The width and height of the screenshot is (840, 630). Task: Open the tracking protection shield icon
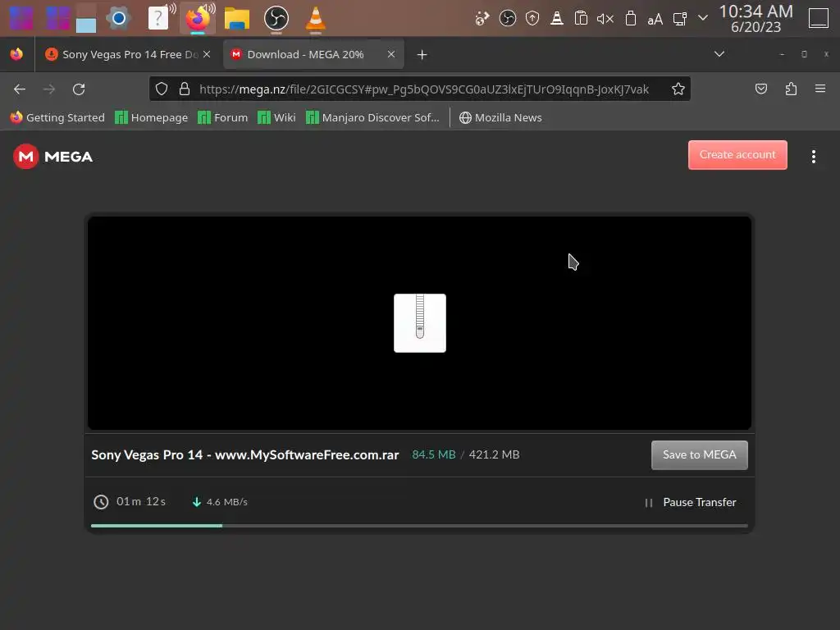point(162,89)
